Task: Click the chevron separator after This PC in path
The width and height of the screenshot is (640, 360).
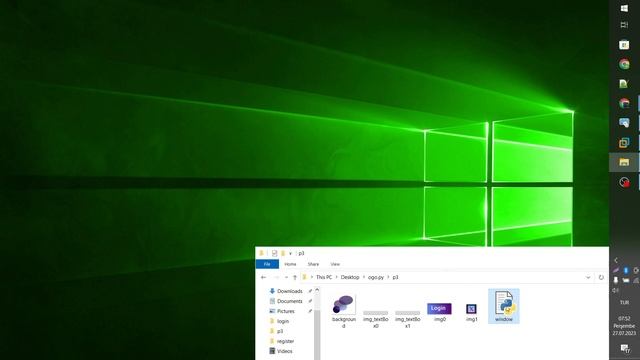Action: (x=337, y=278)
